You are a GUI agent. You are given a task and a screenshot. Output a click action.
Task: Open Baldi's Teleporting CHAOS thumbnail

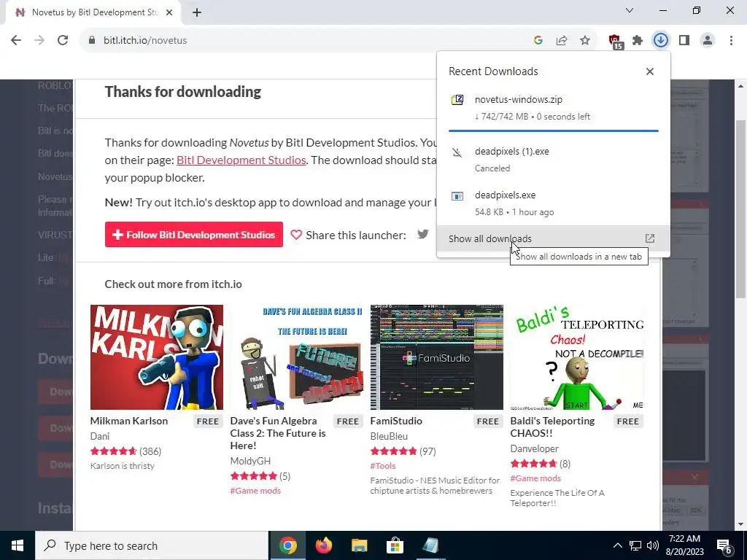pyautogui.click(x=577, y=357)
